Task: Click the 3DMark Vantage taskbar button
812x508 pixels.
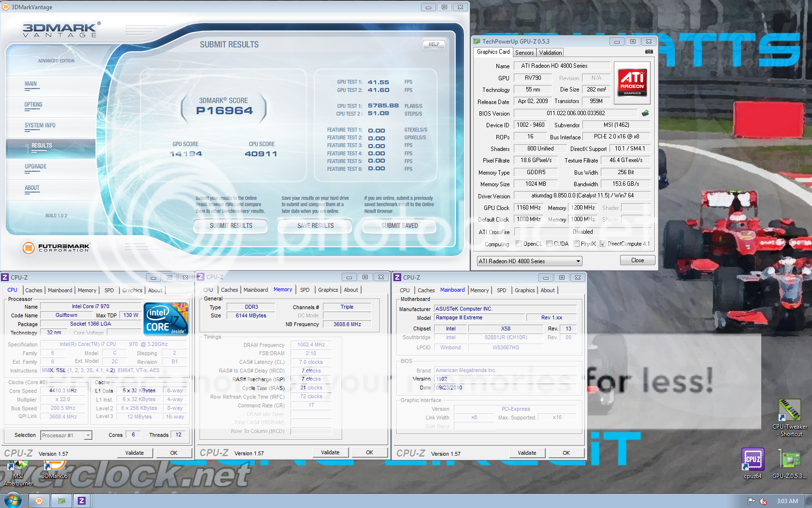Action: (39, 501)
